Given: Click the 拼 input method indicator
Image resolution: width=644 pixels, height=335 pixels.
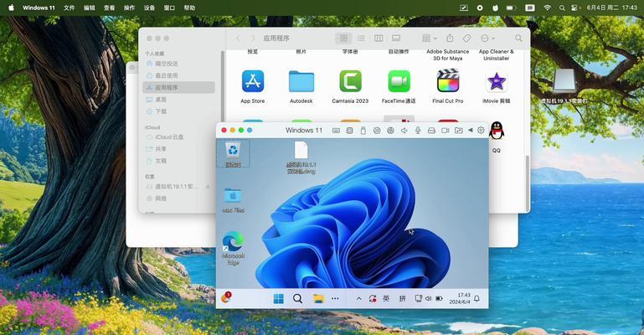Looking at the screenshot, I should [x=402, y=298].
